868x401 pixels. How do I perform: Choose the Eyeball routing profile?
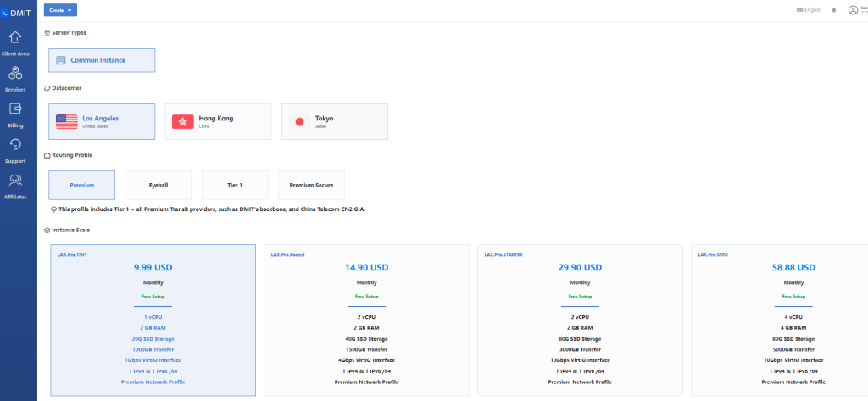pos(159,185)
